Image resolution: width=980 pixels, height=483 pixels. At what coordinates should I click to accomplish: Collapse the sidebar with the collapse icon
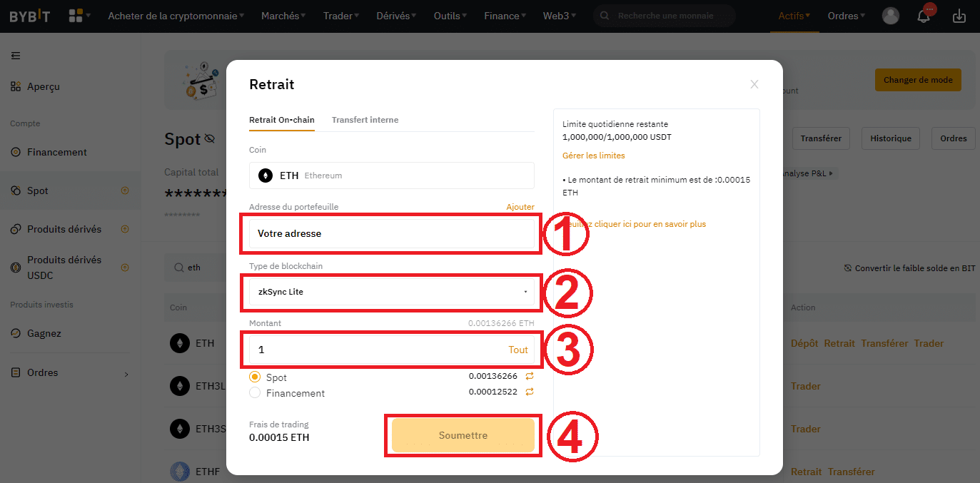pos(16,55)
